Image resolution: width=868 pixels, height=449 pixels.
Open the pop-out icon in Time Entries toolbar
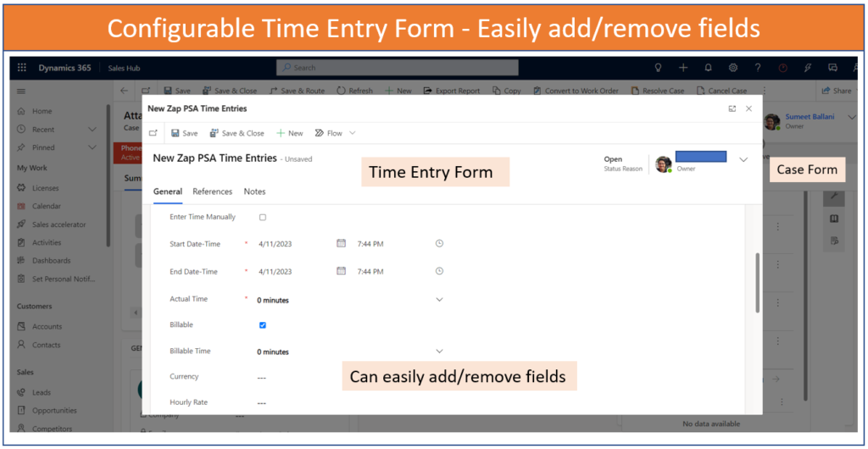click(153, 133)
